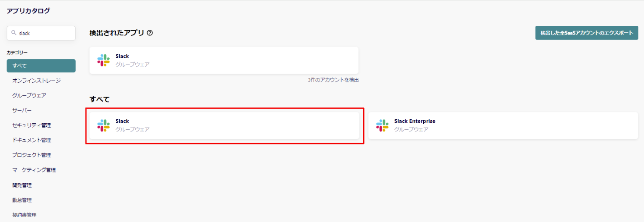Select the プロジェクト管理 category
Image resolution: width=644 pixels, height=222 pixels.
[32, 155]
